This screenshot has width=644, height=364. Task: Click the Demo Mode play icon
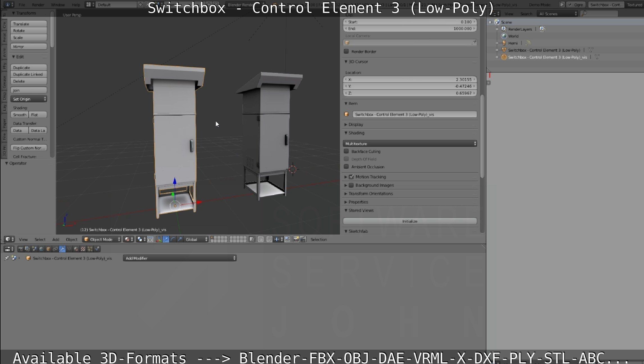pyautogui.click(x=562, y=4)
